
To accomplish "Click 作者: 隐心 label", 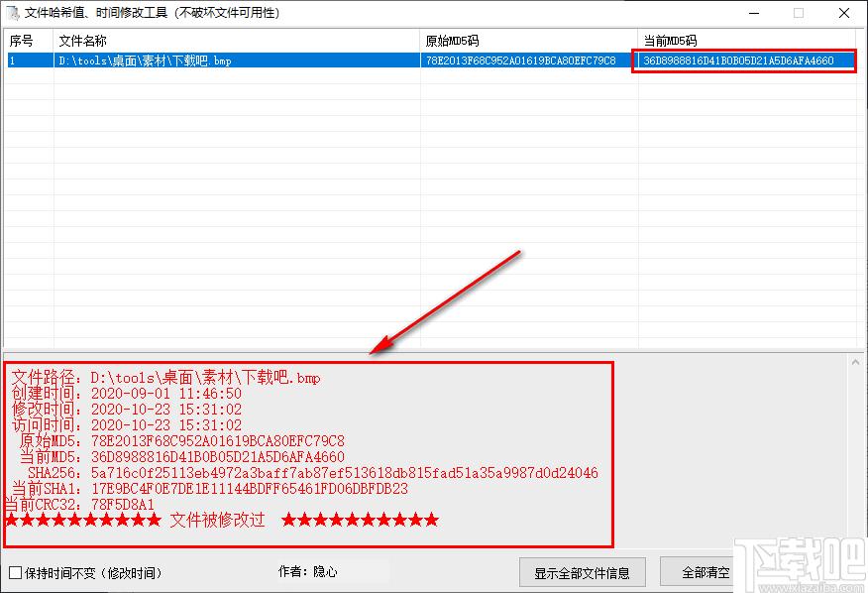I will 307,571.
